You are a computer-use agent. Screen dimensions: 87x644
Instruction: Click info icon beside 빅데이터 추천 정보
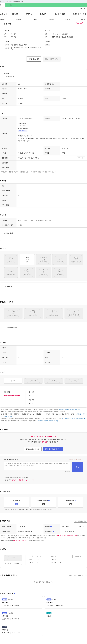tap(15, 594)
